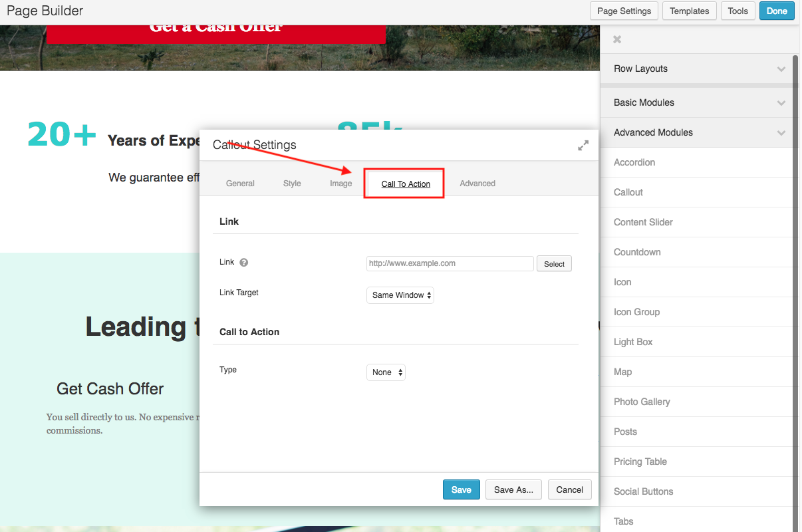Cancel the Callout Settings dialog
The width and height of the screenshot is (802, 532).
tap(570, 489)
